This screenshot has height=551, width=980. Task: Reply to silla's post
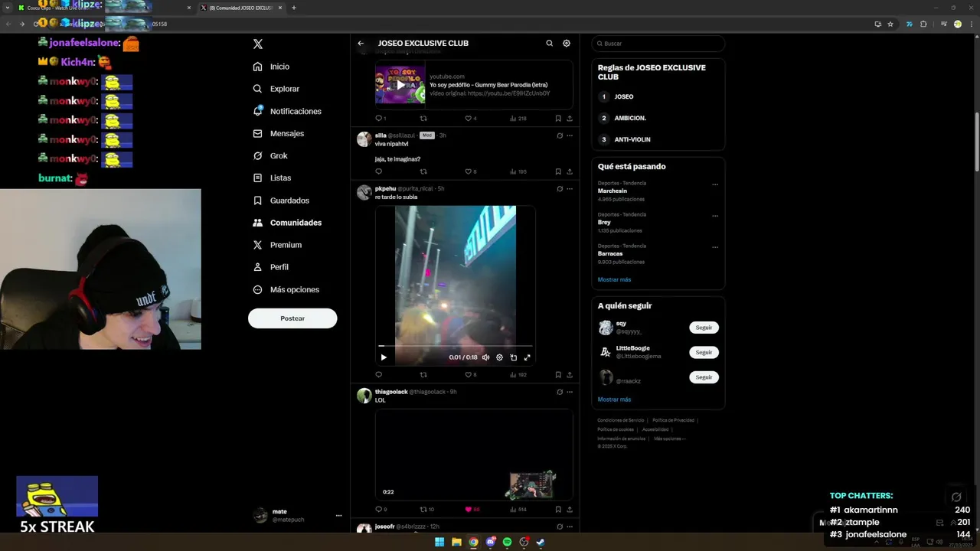point(378,171)
